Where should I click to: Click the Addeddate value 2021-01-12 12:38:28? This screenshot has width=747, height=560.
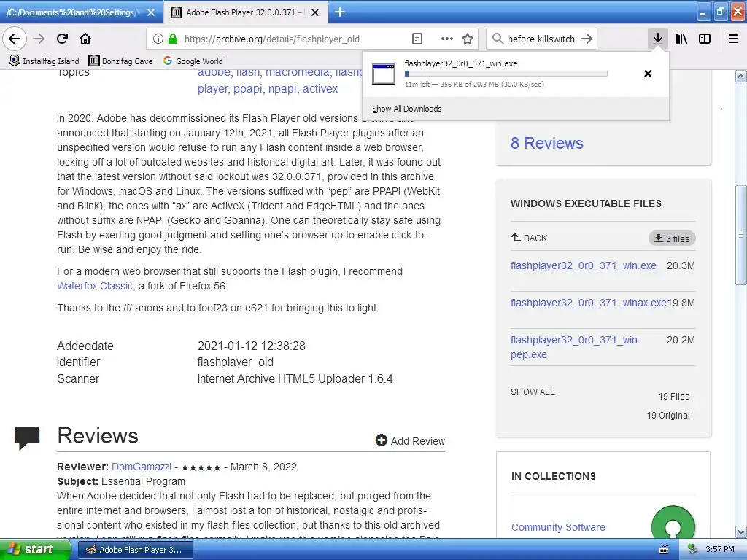pos(251,346)
